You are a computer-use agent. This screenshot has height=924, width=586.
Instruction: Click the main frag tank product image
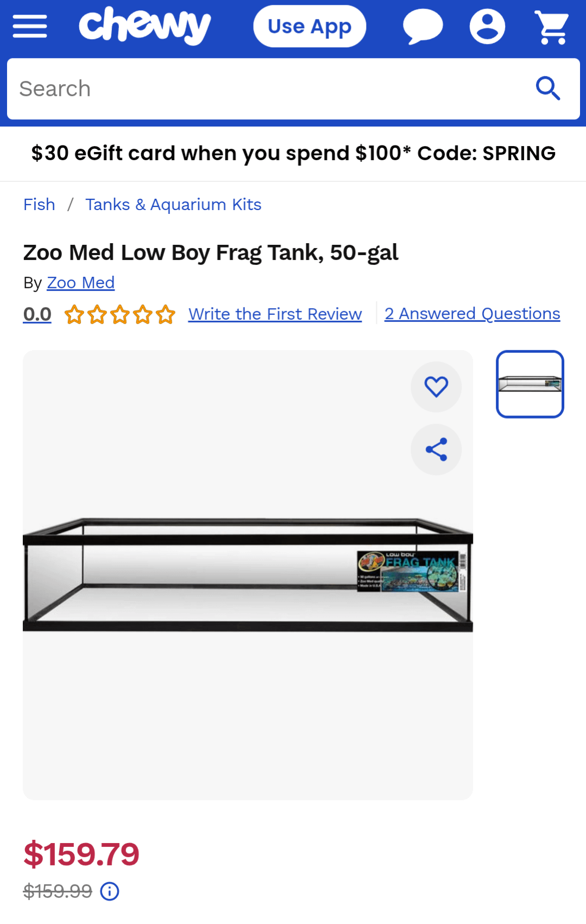248,574
